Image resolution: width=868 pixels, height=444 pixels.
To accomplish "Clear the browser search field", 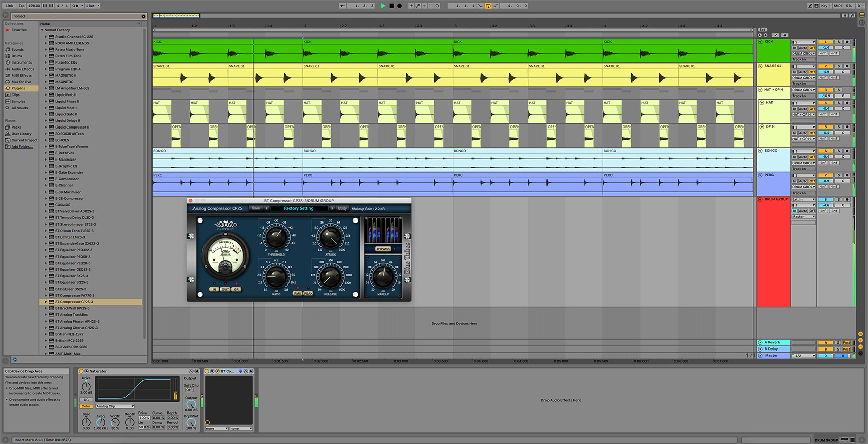I will pyautogui.click(x=143, y=16).
